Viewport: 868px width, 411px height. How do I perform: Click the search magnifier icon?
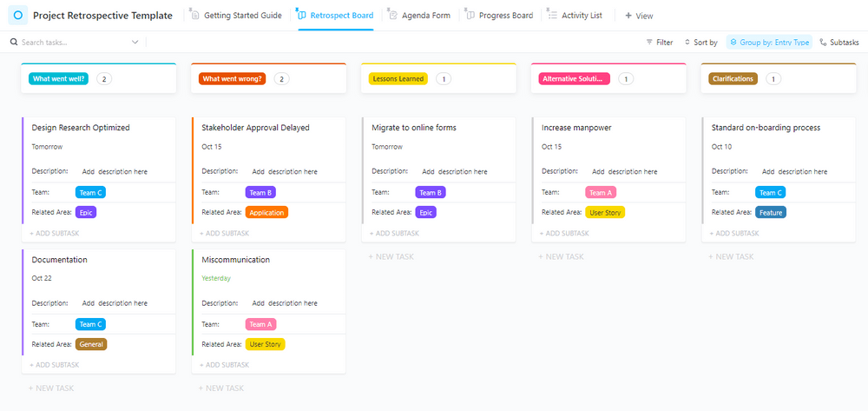point(14,42)
